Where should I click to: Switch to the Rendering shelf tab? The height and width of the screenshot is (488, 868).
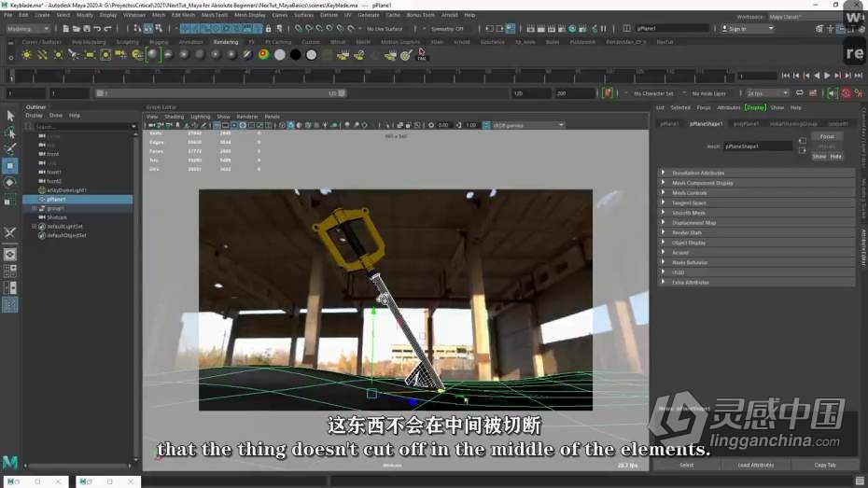[226, 42]
